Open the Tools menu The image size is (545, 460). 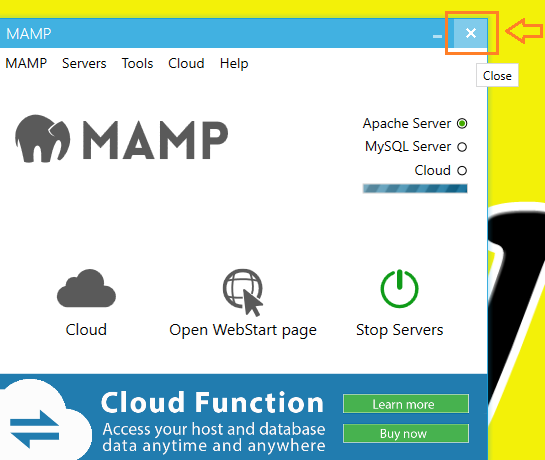137,63
